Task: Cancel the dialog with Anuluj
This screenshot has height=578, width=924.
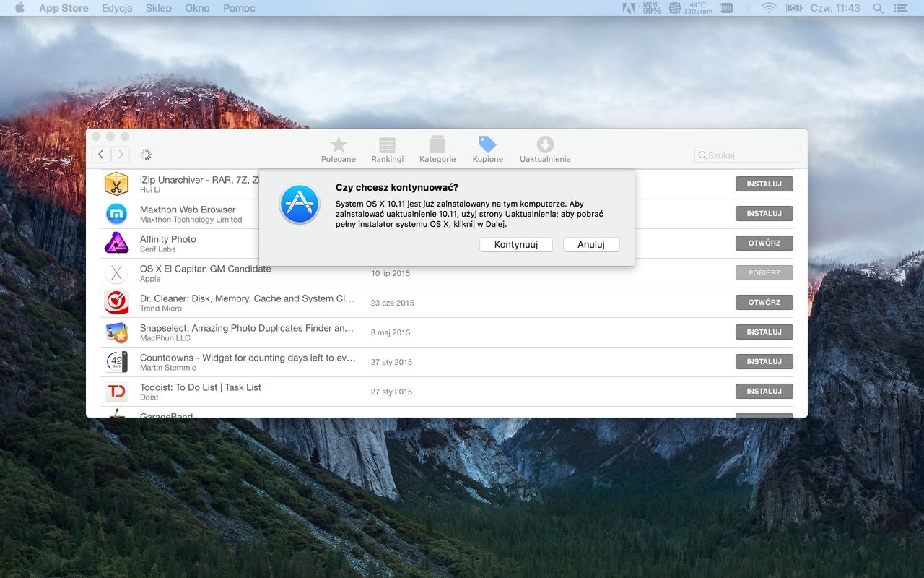Action: coord(591,244)
